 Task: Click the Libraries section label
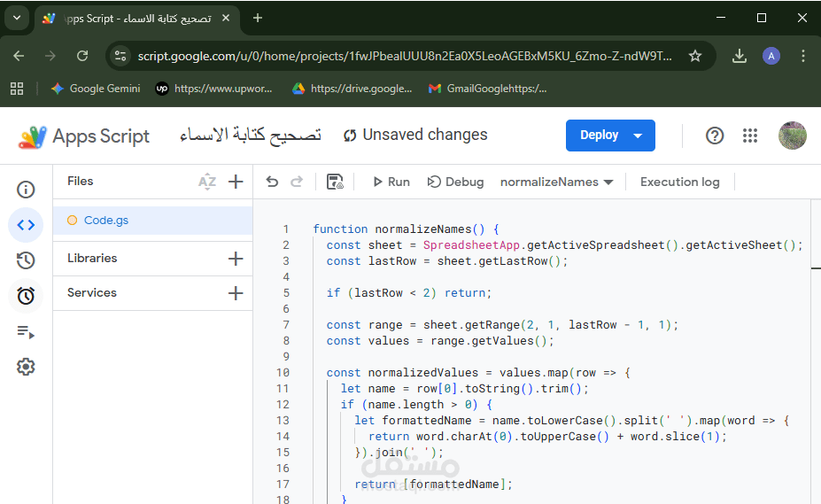[92, 259]
